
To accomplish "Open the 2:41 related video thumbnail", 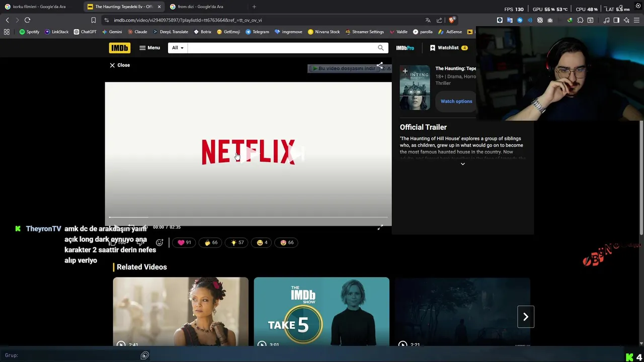I will pyautogui.click(x=181, y=312).
